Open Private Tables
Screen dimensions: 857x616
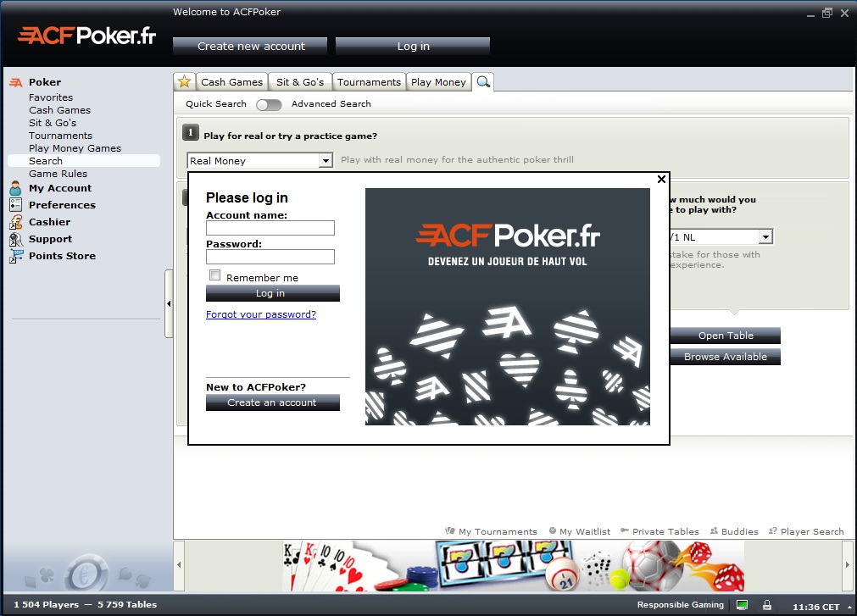click(x=659, y=531)
